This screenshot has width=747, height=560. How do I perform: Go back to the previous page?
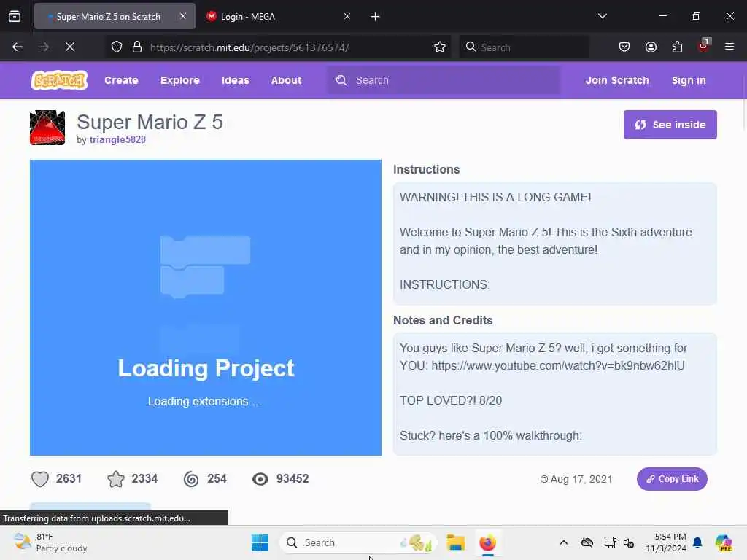tap(18, 47)
